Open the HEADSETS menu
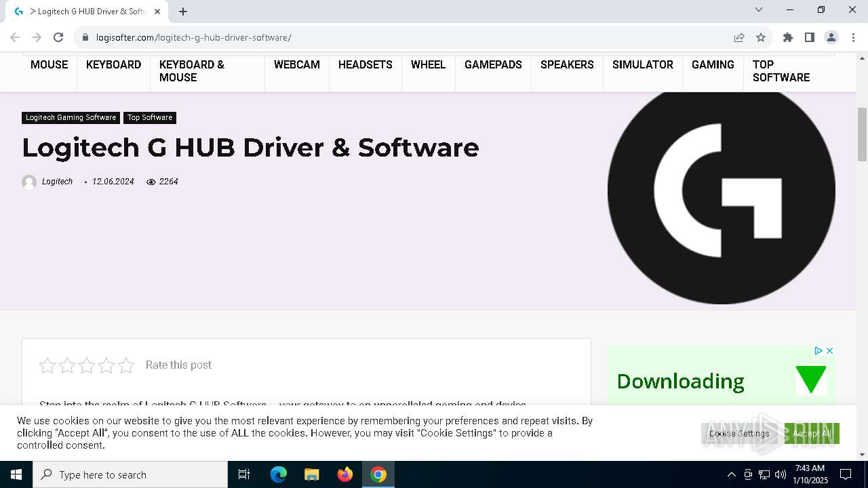868x488 pixels. click(366, 64)
